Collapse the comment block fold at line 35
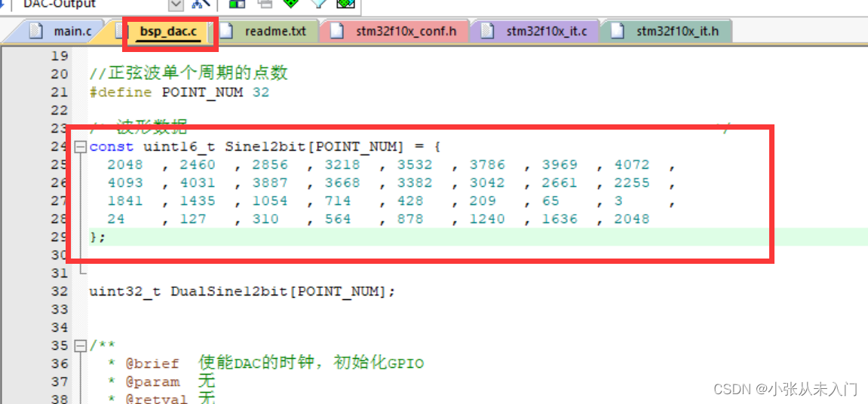Screen dimensions: 868x404 (80, 346)
